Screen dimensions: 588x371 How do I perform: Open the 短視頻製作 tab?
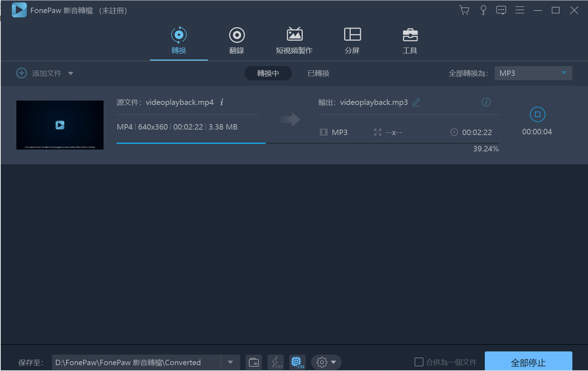pyautogui.click(x=294, y=41)
